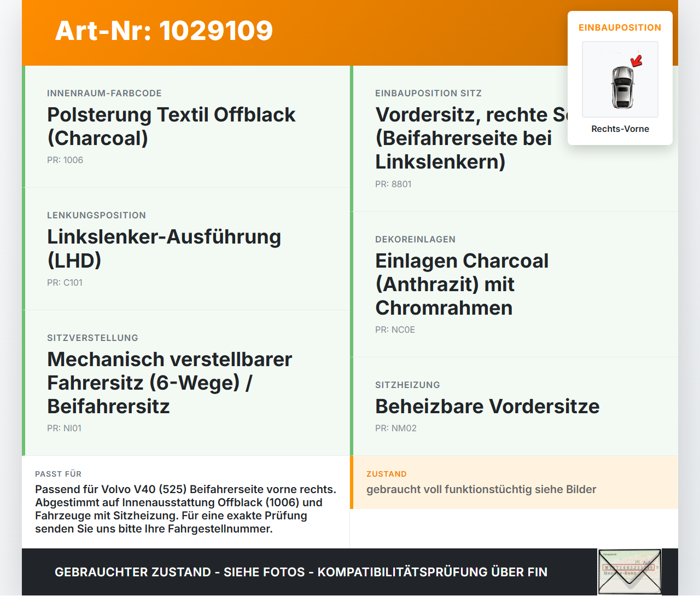700x596 pixels.
Task: Click the SITZHEIZUNG label
Action: (x=408, y=385)
